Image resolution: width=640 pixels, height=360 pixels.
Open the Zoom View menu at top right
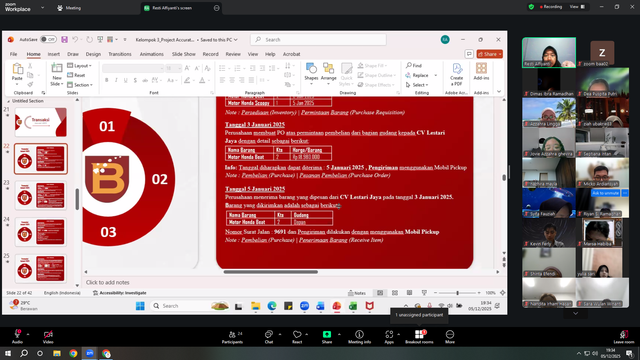pyautogui.click(x=577, y=7)
